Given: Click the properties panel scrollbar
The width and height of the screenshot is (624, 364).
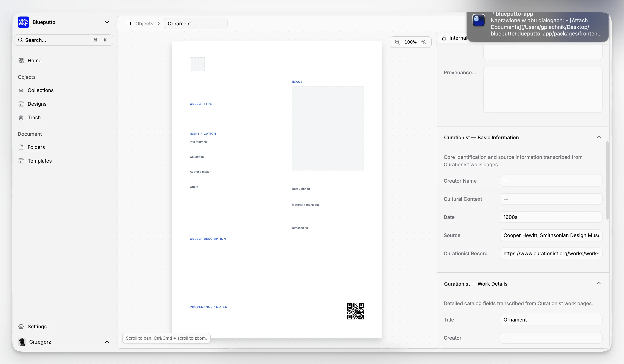Looking at the screenshot, I should [607, 180].
